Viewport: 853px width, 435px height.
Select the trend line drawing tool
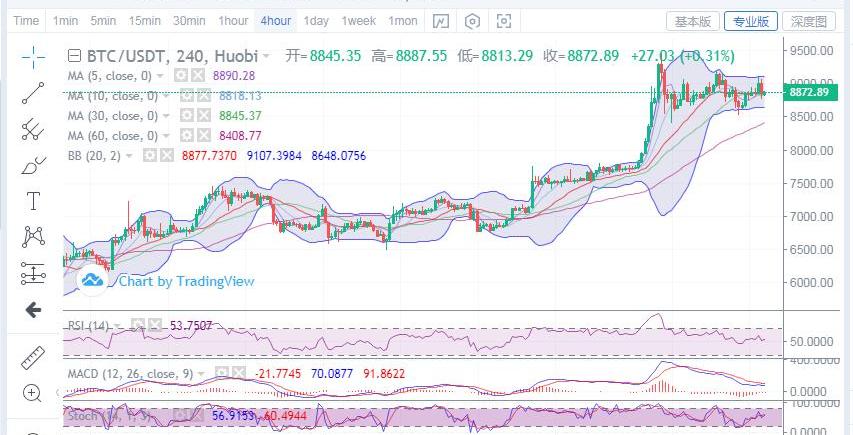tap(33, 92)
